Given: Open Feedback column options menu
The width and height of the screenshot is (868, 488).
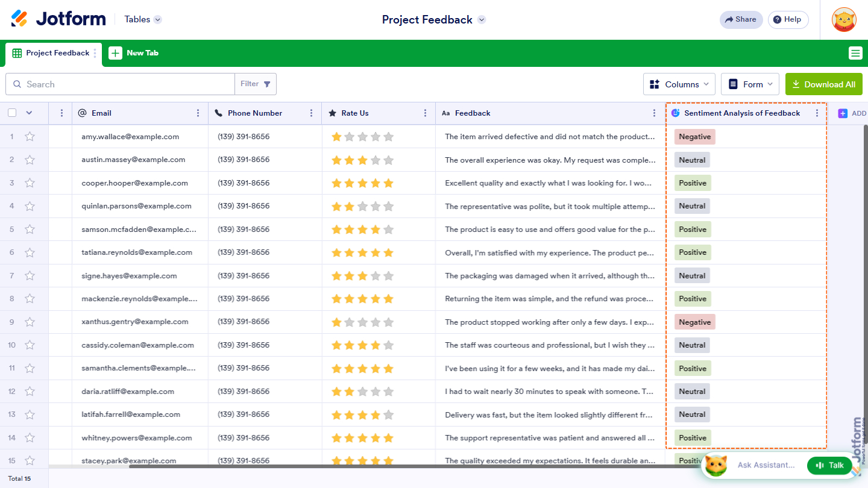Looking at the screenshot, I should pyautogui.click(x=655, y=113).
